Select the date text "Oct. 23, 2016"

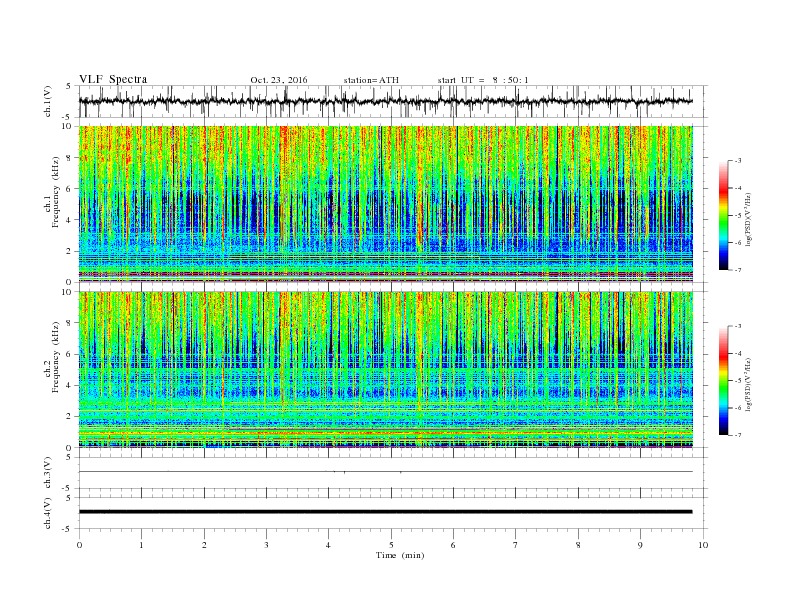(279, 80)
